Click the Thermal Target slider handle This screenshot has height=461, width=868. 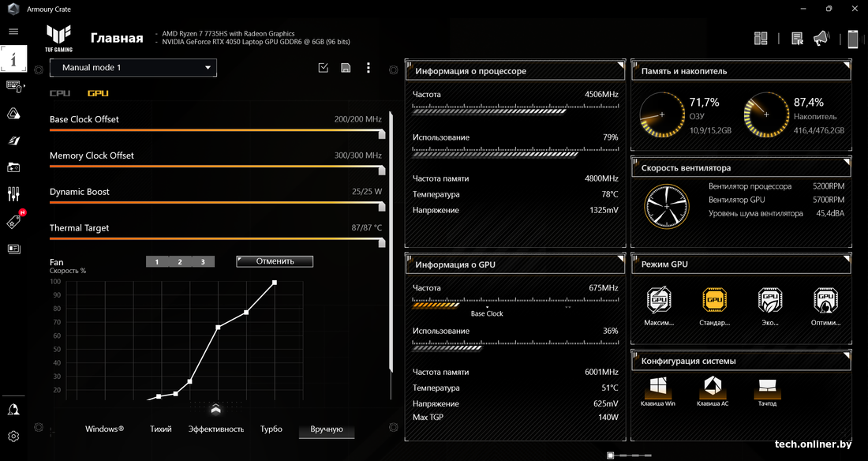pyautogui.click(x=382, y=242)
